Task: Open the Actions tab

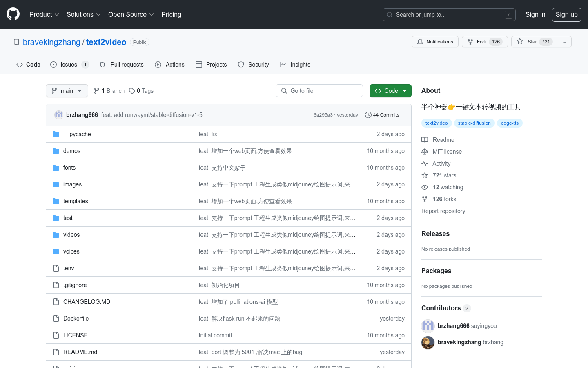Action: point(169,65)
